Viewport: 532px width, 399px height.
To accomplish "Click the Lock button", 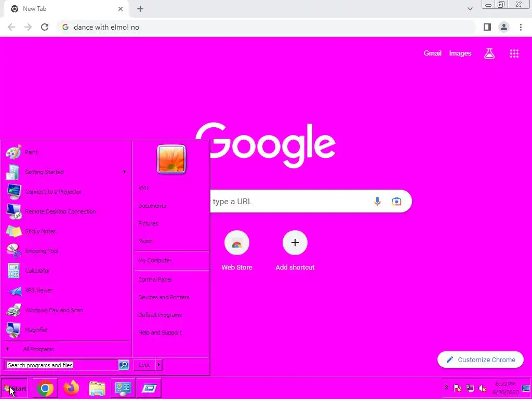I will (x=144, y=365).
